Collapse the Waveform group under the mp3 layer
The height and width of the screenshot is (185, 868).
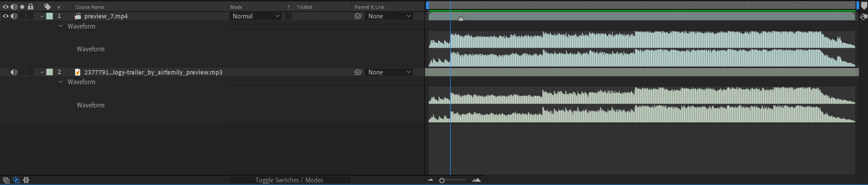[x=61, y=82]
